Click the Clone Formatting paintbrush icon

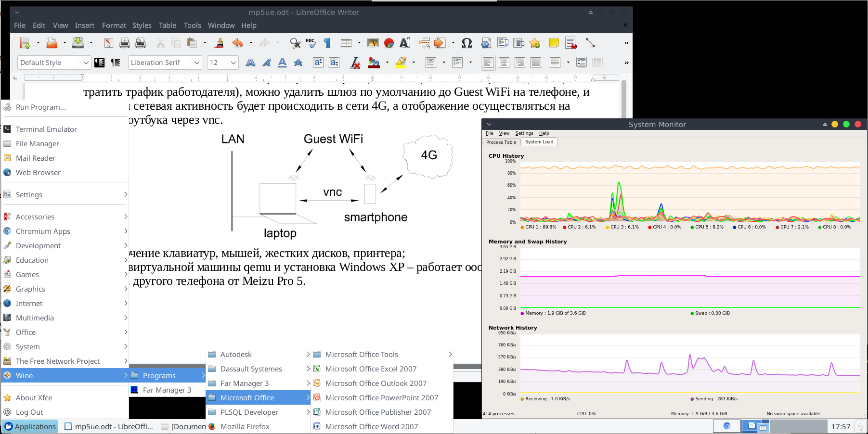(219, 43)
